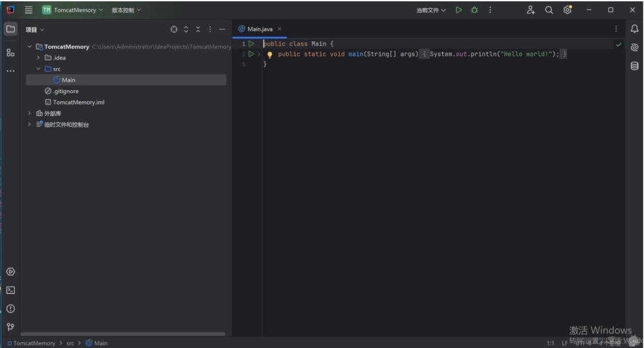The image size is (644, 348).
Task: Click the IntelliJ IDEA app logo
Action: click(11, 10)
